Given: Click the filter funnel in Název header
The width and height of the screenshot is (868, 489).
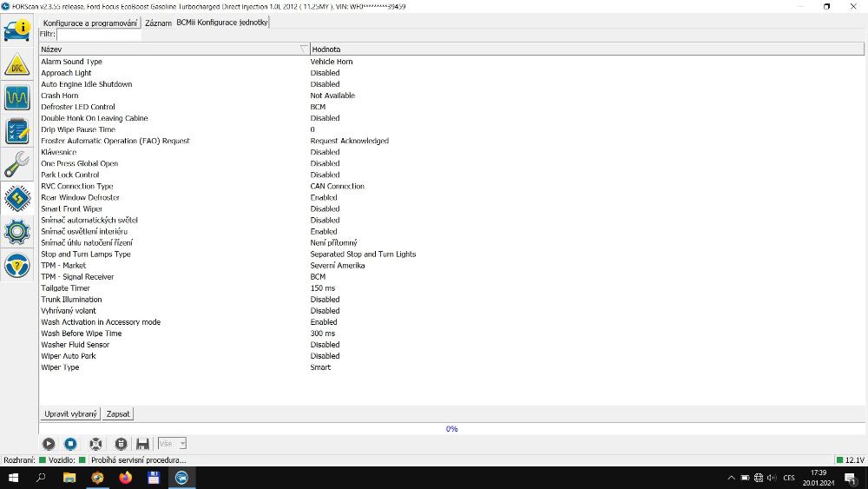Looking at the screenshot, I should [304, 50].
